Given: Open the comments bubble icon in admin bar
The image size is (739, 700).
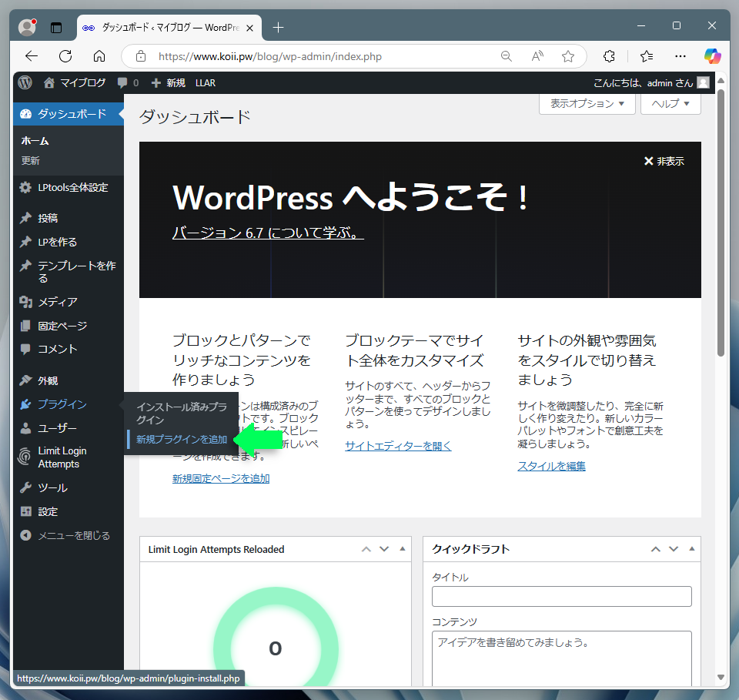Looking at the screenshot, I should coord(122,83).
